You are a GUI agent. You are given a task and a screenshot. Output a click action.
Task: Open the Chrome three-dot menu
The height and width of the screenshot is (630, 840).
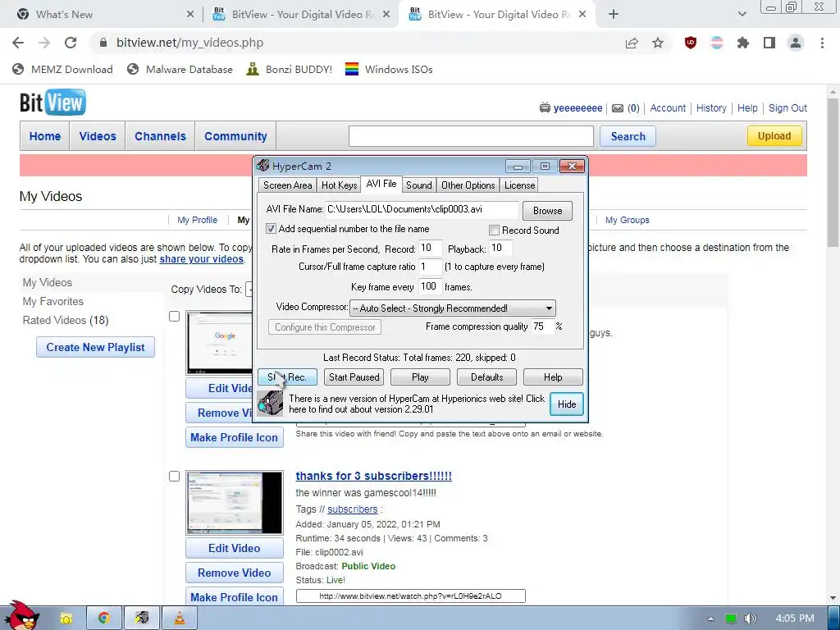click(822, 43)
